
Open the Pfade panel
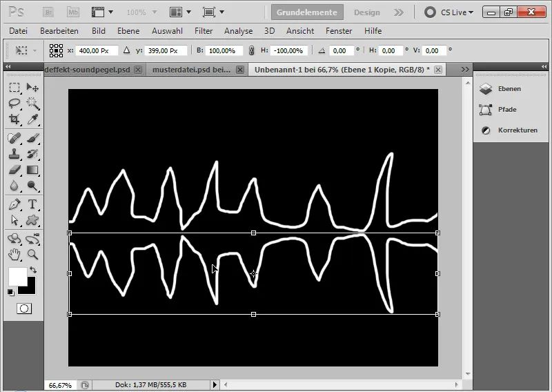click(508, 110)
